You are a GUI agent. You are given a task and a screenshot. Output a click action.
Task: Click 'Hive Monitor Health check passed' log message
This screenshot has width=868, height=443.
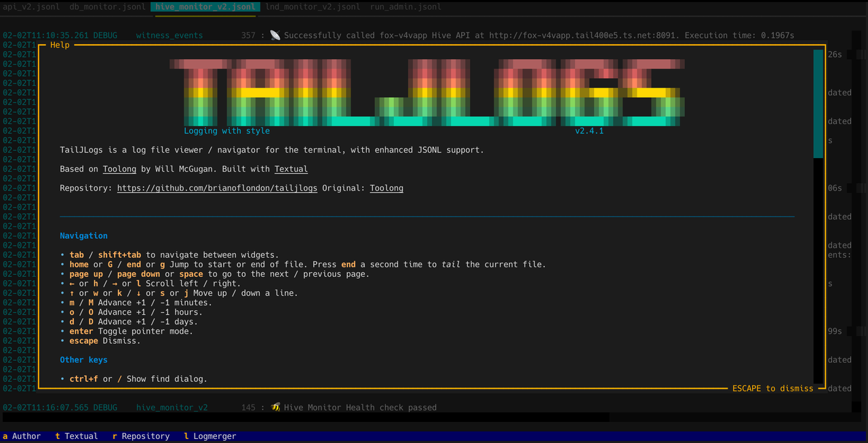360,408
